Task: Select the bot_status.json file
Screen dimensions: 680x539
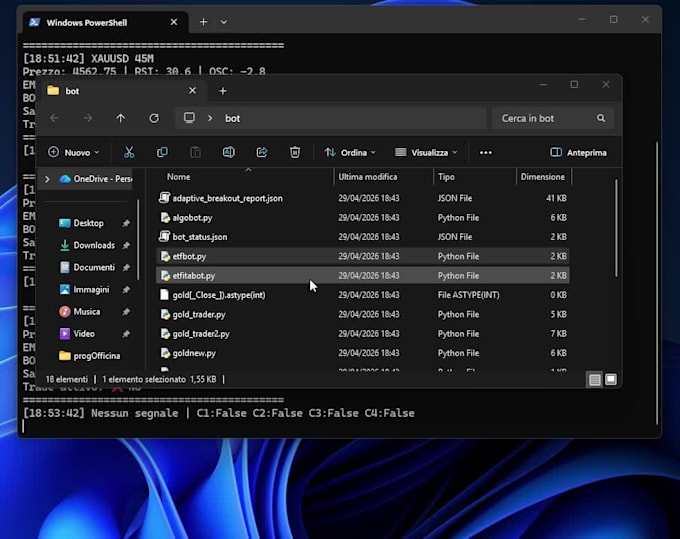Action: (363, 237)
